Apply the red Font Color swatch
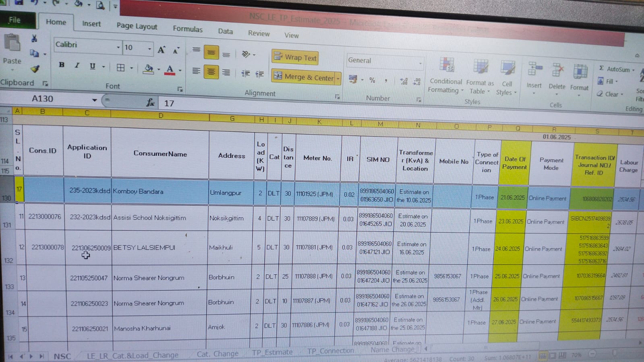 click(170, 70)
